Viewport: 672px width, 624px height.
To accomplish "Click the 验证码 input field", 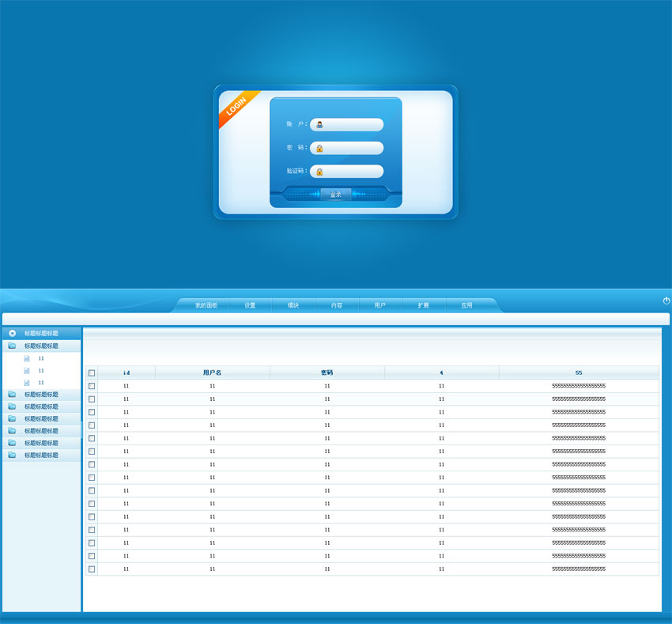I will coord(353,172).
